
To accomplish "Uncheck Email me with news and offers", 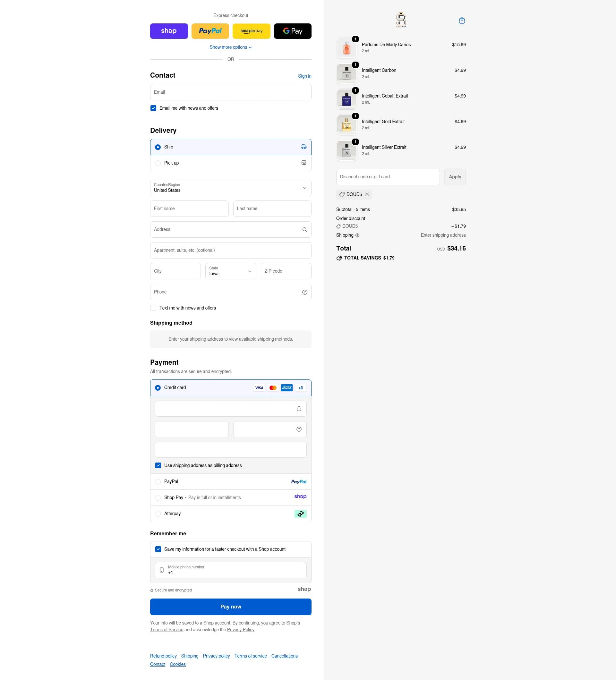I will [153, 108].
